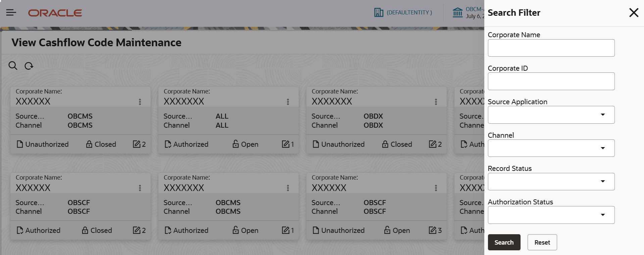644x255 pixels.
Task: Click Open status text on OBCMS Authorized card
Action: (250, 231)
